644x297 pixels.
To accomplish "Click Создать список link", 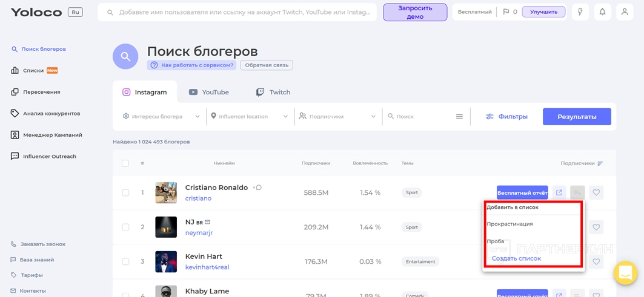I will pos(516,259).
